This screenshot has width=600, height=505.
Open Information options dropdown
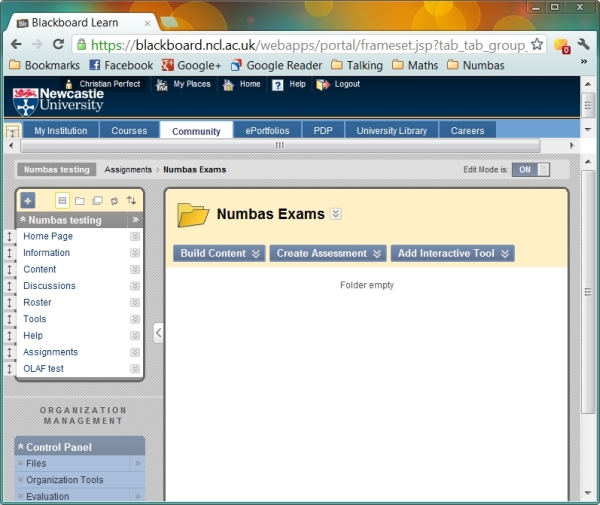coord(135,253)
